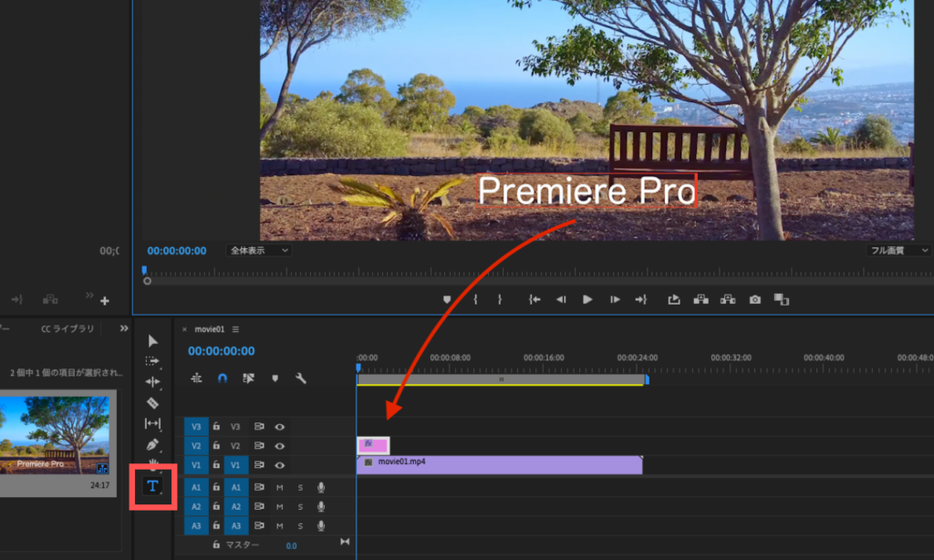Screen dimensions: 934x560
Task: Toggle the lock on the Master track
Action: [216, 544]
